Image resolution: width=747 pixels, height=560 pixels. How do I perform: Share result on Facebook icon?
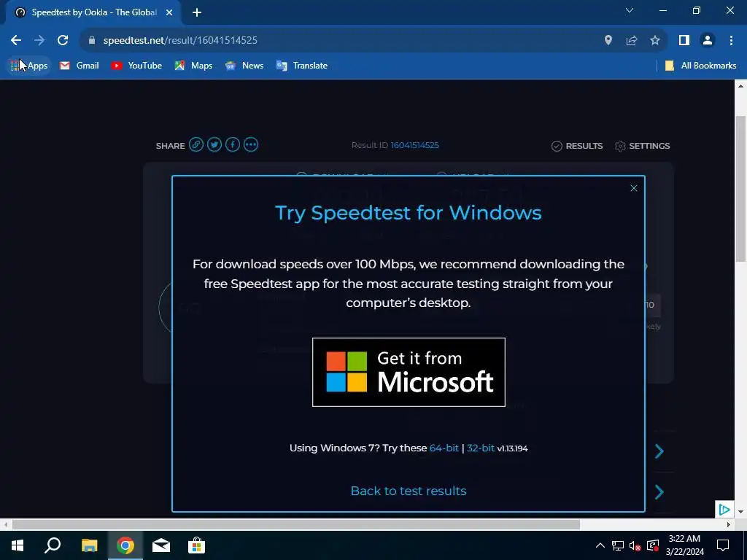point(233,144)
